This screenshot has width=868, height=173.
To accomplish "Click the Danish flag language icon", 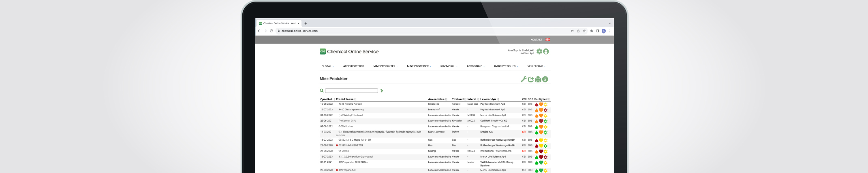I will point(548,40).
